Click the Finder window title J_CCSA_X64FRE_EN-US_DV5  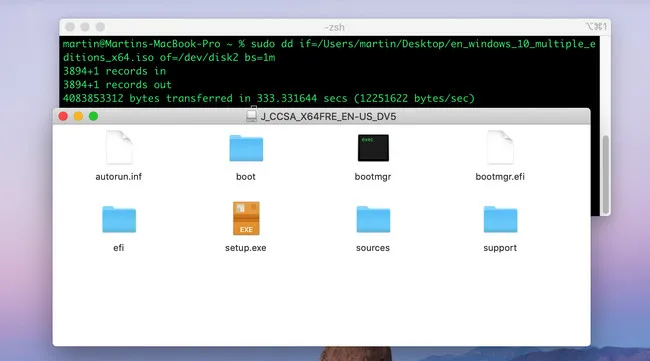pyautogui.click(x=328, y=116)
